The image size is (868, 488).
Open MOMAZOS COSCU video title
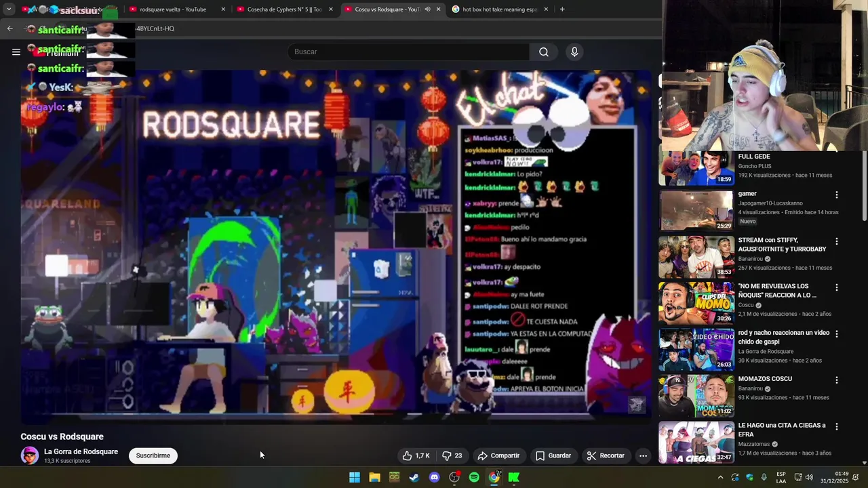tap(765, 379)
